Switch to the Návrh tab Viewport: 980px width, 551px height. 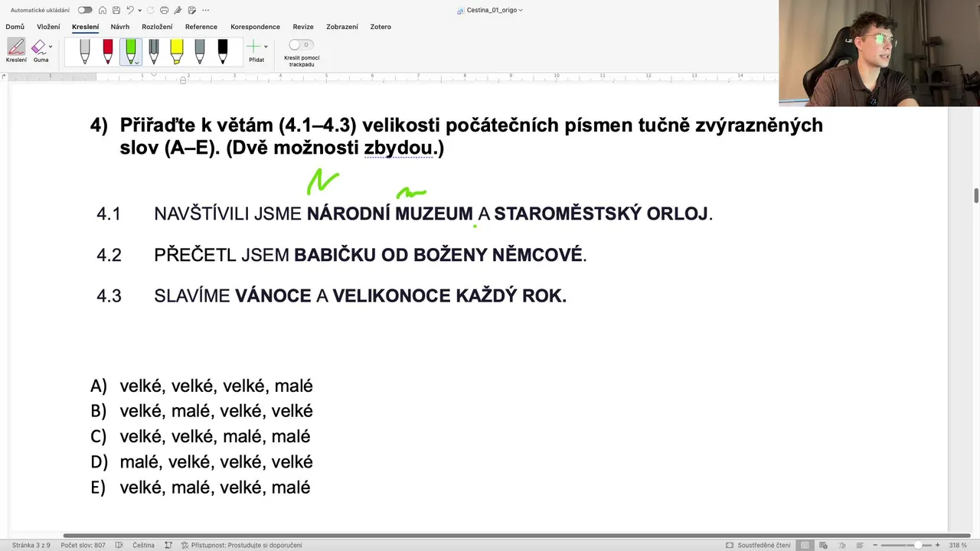pyautogui.click(x=120, y=27)
